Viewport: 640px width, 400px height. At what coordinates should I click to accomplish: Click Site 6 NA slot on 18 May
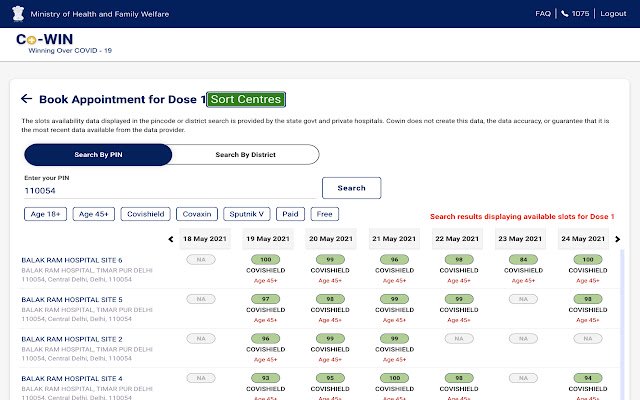pos(201,260)
